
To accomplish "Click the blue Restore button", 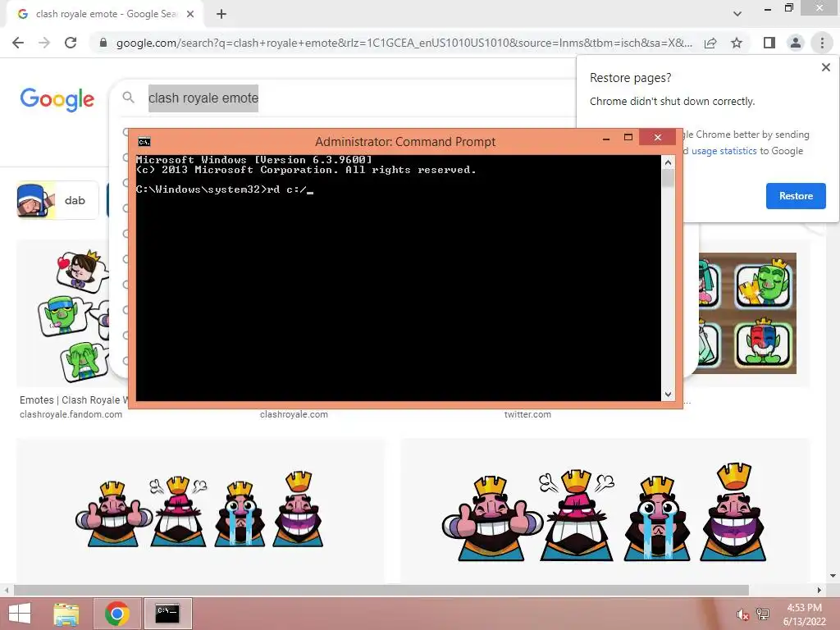I will tap(796, 196).
